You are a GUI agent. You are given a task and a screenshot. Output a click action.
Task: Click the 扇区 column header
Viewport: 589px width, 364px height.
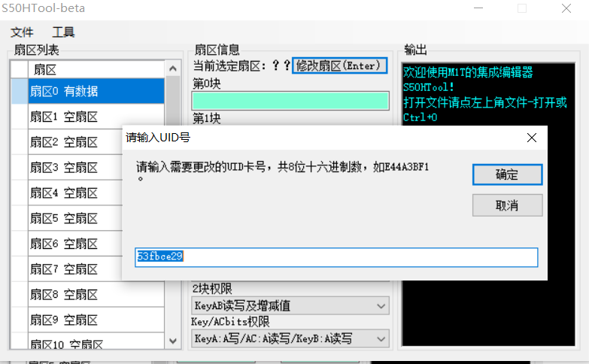(x=96, y=69)
